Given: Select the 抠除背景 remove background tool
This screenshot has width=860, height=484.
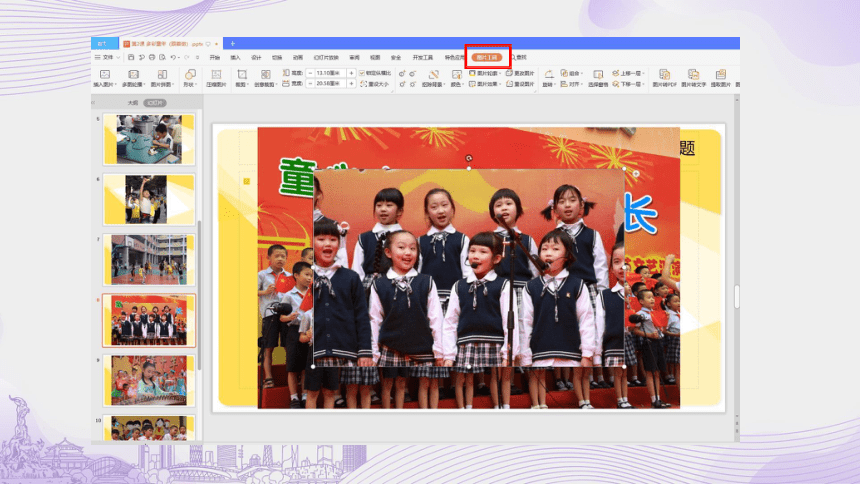Looking at the screenshot, I should pos(433,78).
